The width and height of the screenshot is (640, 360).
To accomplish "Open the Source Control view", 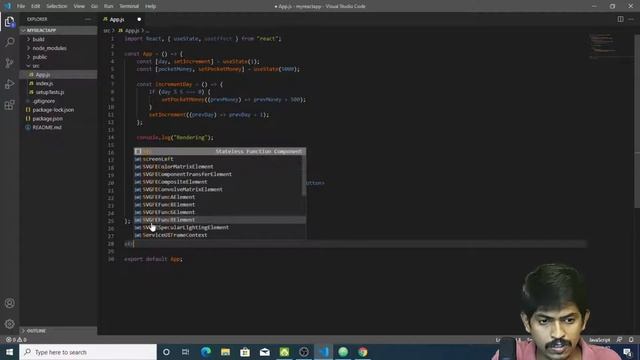I will pyautogui.click(x=9, y=63).
